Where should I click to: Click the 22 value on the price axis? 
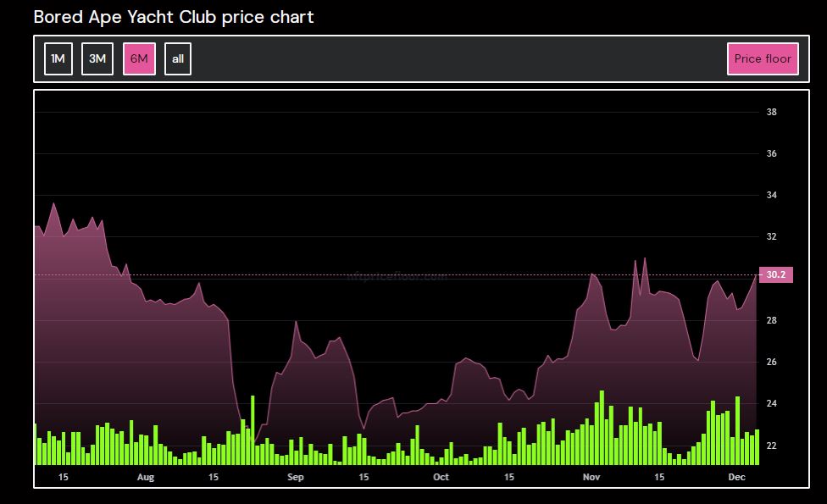tap(772, 446)
